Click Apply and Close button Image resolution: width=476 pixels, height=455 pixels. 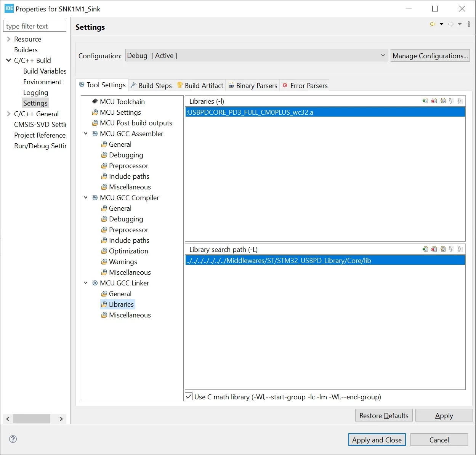point(377,440)
